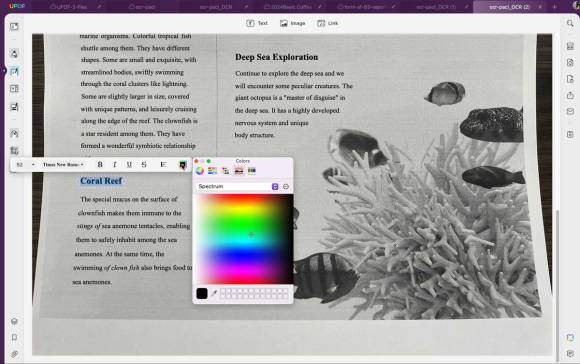
Task: Open a new tab with plus button
Action: 554,7
